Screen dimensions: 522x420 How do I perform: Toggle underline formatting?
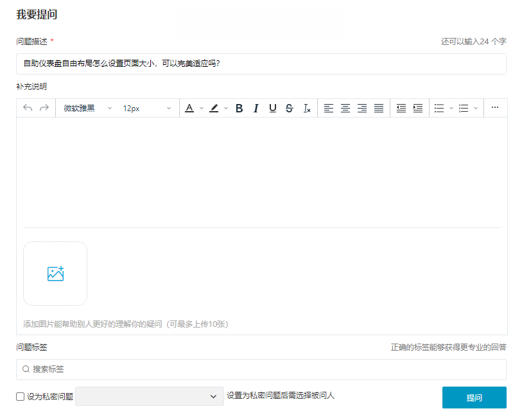click(273, 109)
